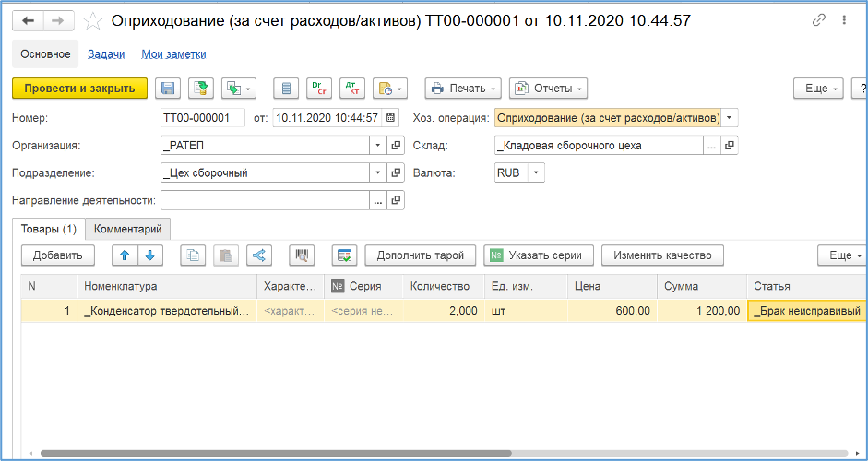Click the Добавить row button
Viewport: 868px width, 463px height.
[57, 255]
